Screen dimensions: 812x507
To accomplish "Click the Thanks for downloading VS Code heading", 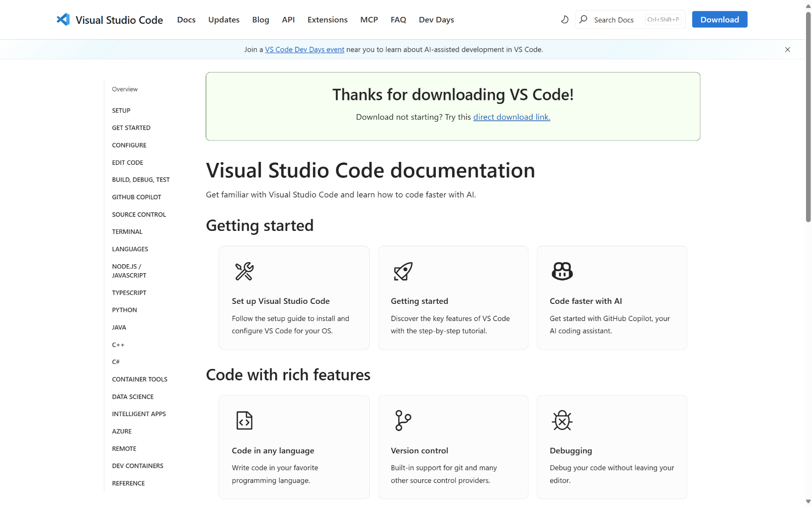I will pos(453,95).
